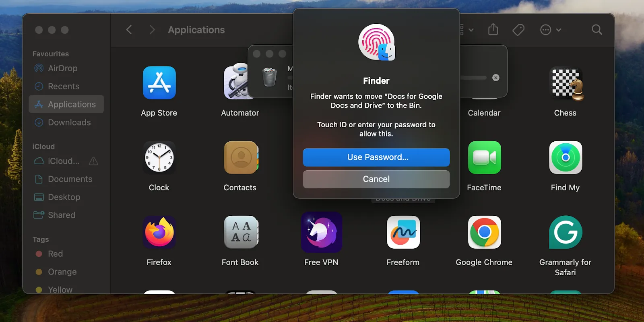Open the group-by view dropdown in toolbar
This screenshot has width=644, height=322.
[467, 30]
